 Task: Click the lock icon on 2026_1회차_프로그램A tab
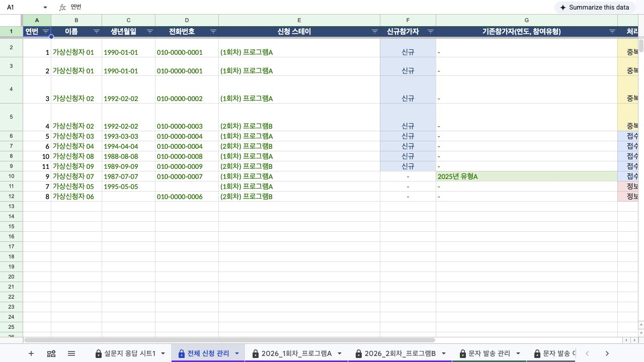[256, 353]
